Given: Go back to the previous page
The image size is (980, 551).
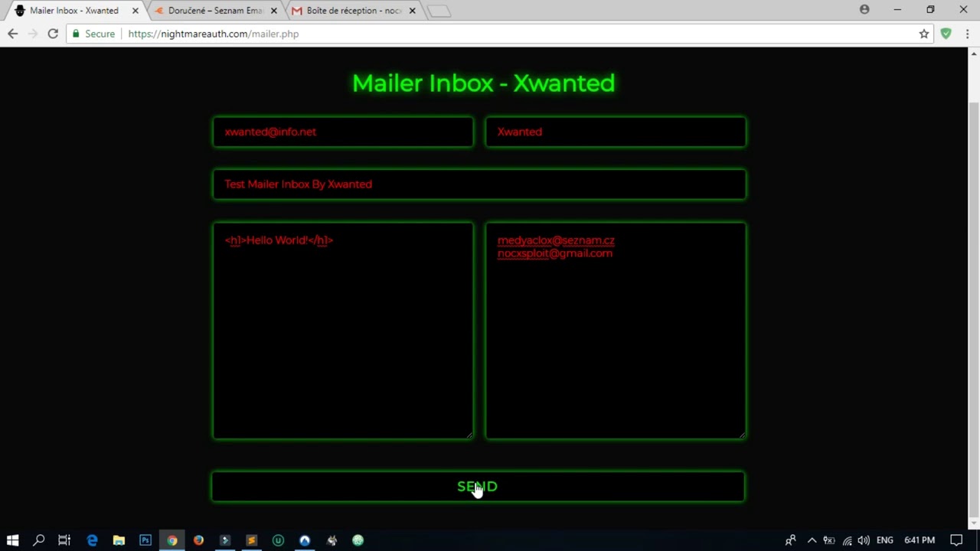Looking at the screenshot, I should pyautogui.click(x=12, y=34).
